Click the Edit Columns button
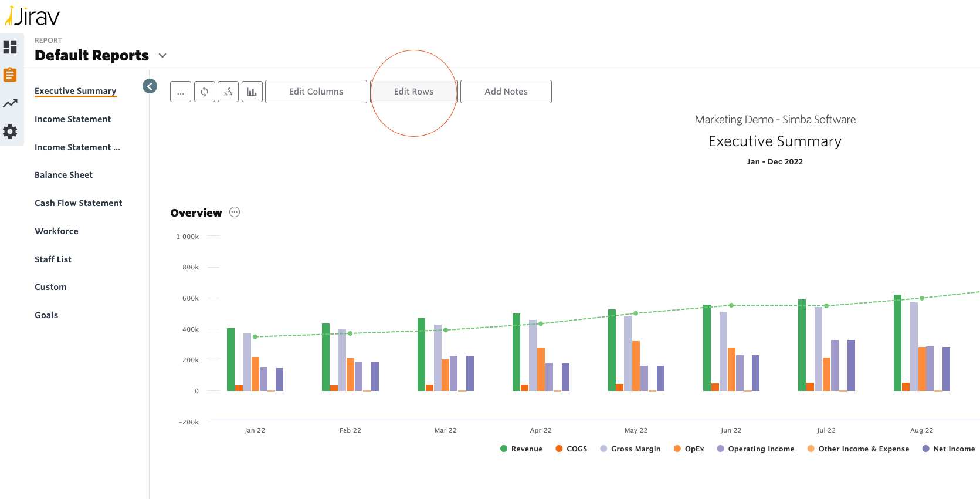980x499 pixels. (x=316, y=92)
